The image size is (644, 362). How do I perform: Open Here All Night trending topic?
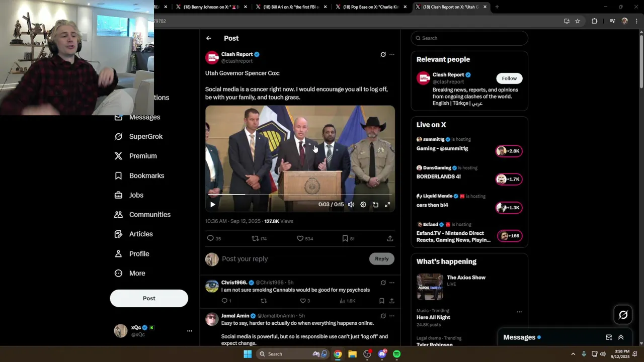433,317
